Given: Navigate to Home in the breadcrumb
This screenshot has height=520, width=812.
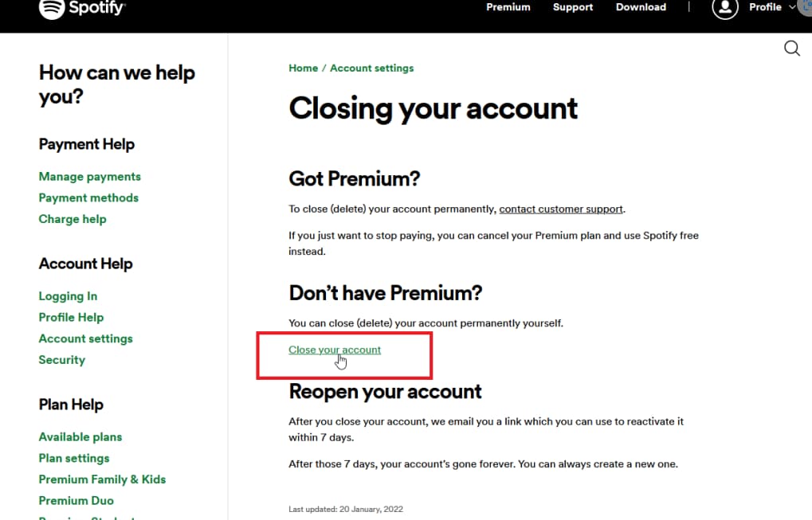Looking at the screenshot, I should 303,68.
